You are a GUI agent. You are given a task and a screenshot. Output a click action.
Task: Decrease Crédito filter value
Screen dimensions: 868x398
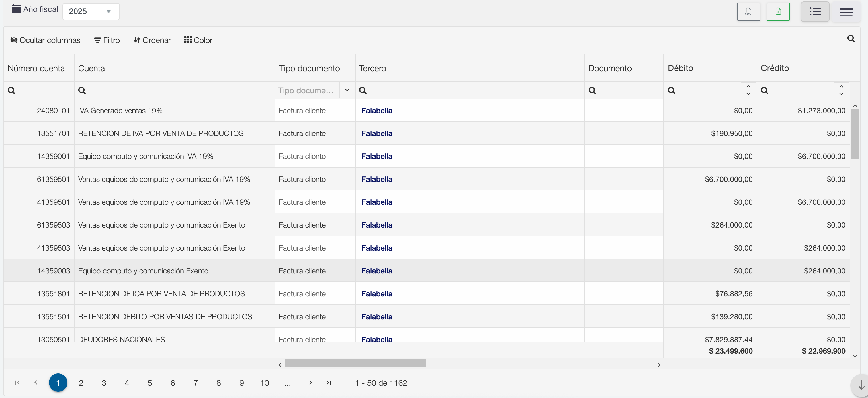841,94
